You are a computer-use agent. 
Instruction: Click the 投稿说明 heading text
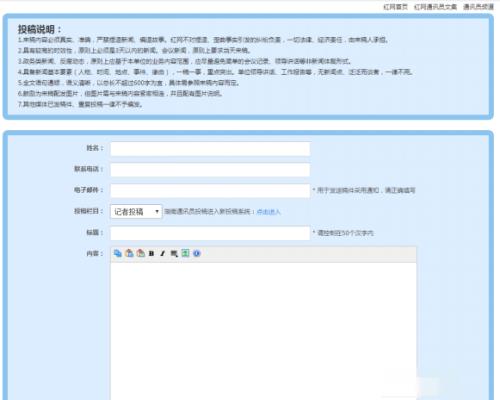coord(40,29)
